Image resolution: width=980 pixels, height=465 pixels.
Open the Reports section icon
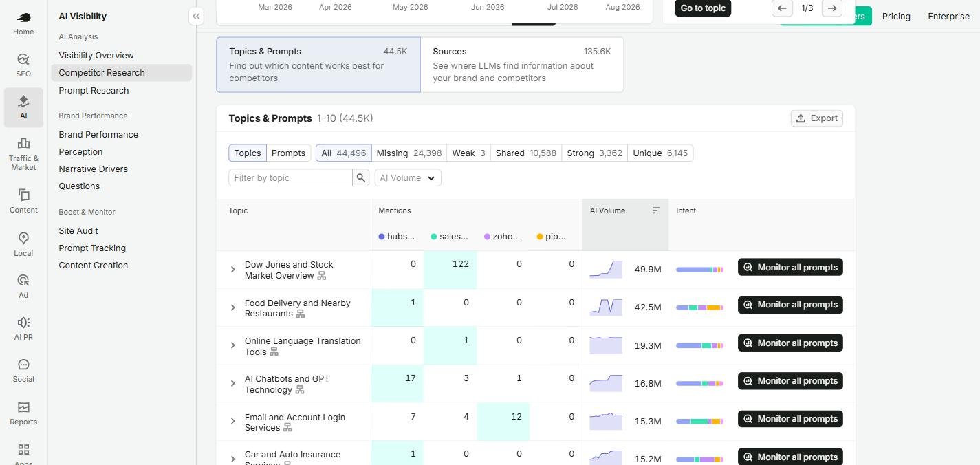23,413
